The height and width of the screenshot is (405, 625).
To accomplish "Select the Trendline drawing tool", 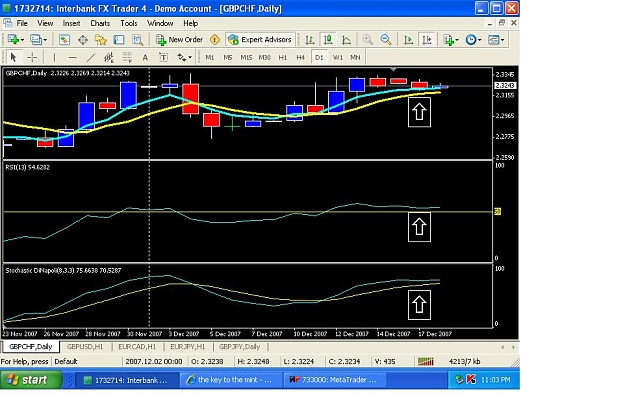I will click(x=91, y=57).
